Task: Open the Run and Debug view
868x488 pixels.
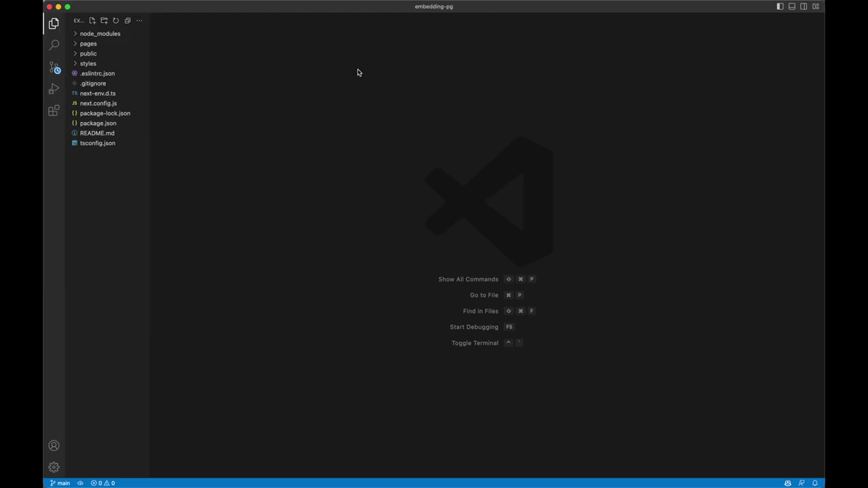Action: pyautogui.click(x=54, y=89)
